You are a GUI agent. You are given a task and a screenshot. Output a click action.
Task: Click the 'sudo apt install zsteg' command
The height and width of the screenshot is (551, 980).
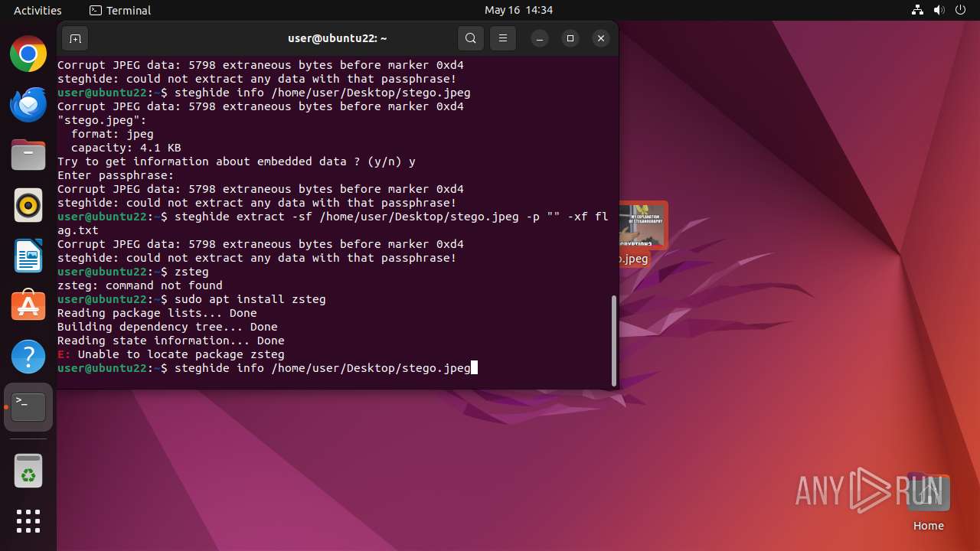[x=250, y=299]
